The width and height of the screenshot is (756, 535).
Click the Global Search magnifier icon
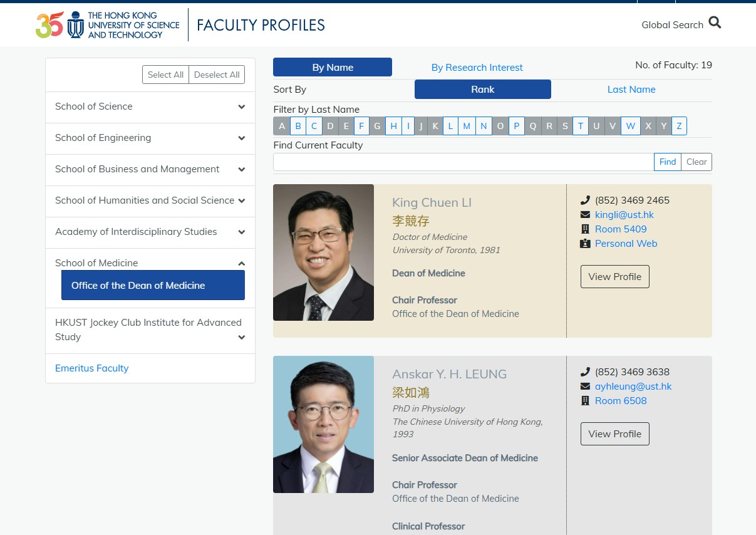coord(715,23)
